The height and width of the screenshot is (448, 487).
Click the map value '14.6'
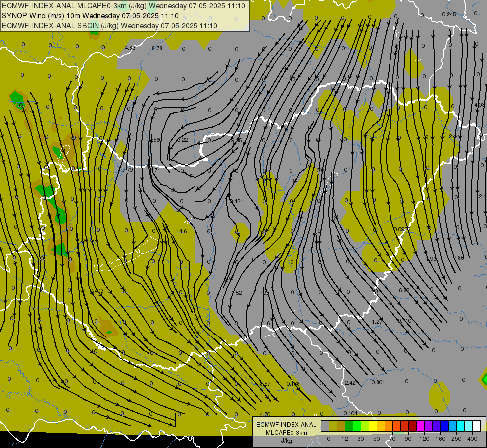click(x=182, y=231)
